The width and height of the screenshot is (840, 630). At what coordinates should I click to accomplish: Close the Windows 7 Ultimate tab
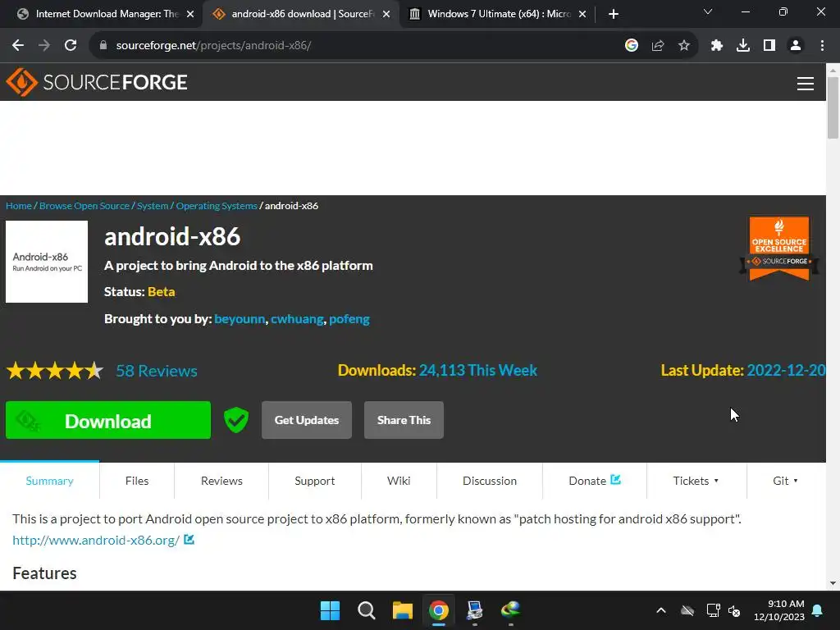click(x=582, y=14)
